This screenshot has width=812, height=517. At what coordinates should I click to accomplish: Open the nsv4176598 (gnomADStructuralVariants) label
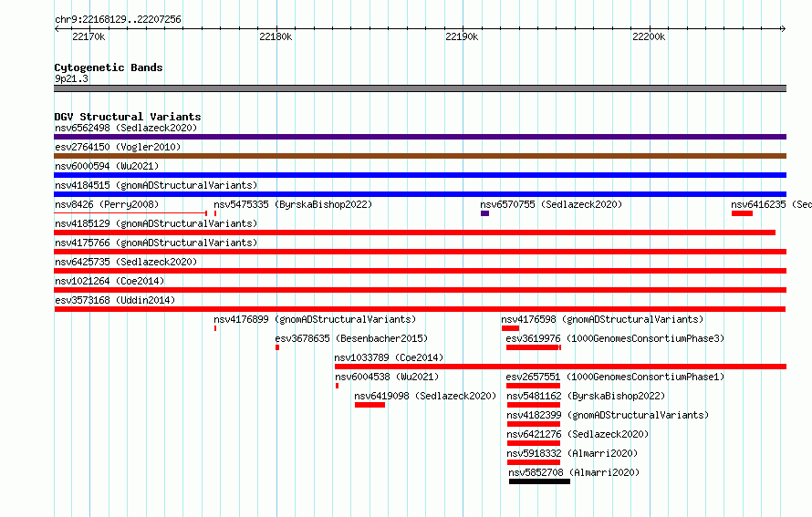[602, 319]
